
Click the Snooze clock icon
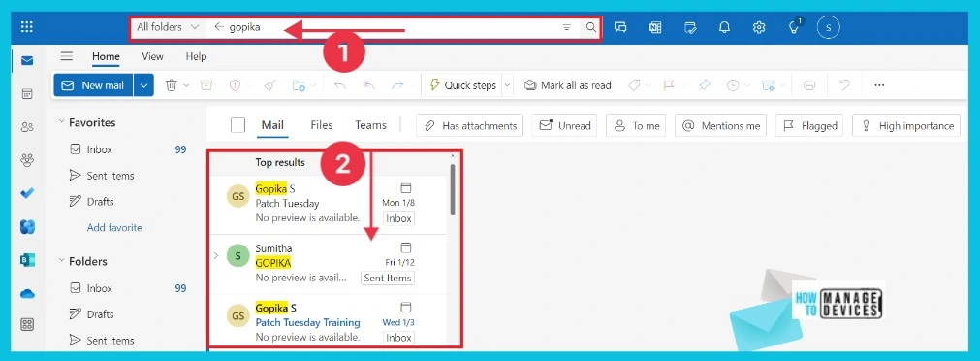(733, 85)
